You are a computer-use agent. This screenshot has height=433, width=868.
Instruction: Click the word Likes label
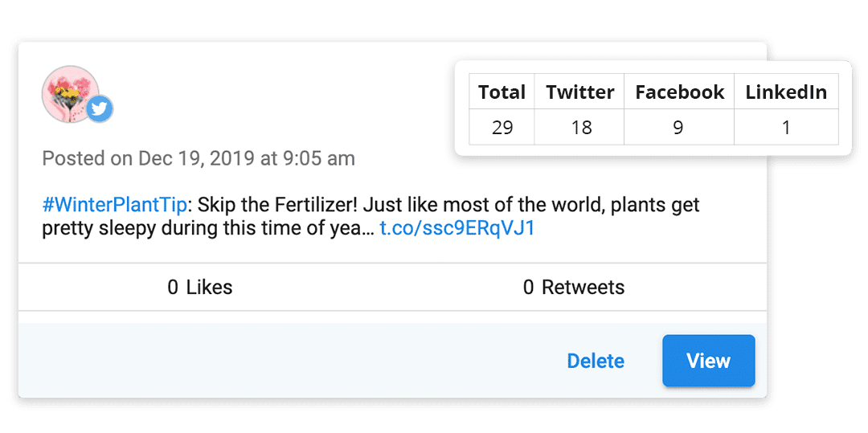point(209,287)
